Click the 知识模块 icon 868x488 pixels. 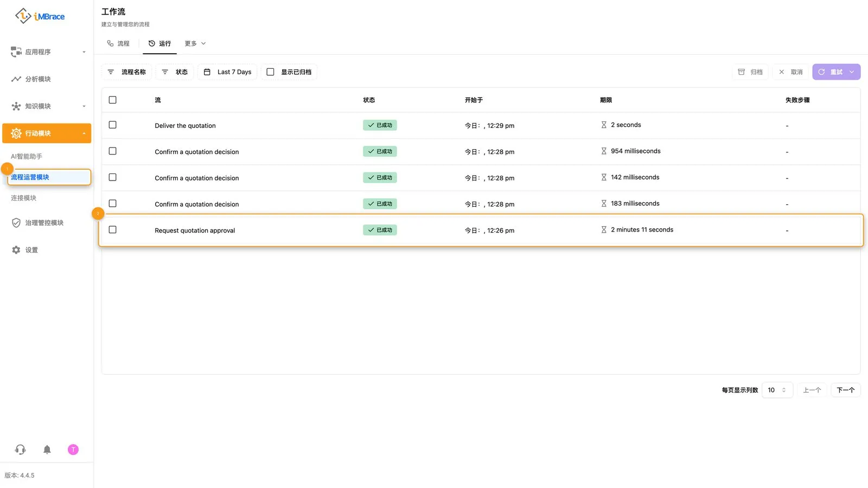pos(16,106)
